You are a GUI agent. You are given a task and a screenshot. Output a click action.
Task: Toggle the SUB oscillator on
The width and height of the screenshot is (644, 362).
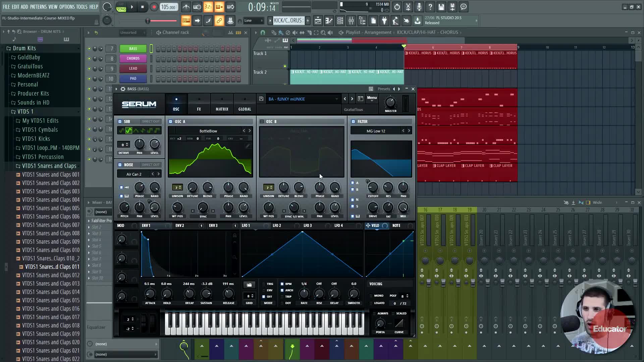click(120, 122)
